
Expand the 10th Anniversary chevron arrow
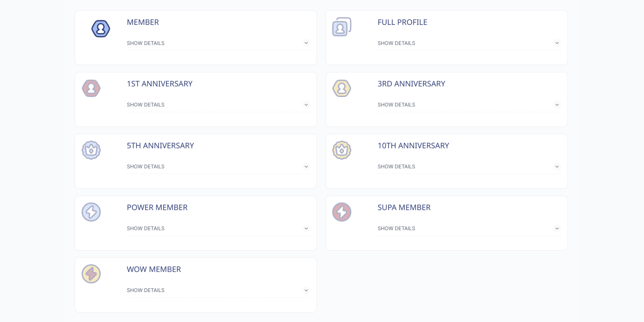click(557, 166)
